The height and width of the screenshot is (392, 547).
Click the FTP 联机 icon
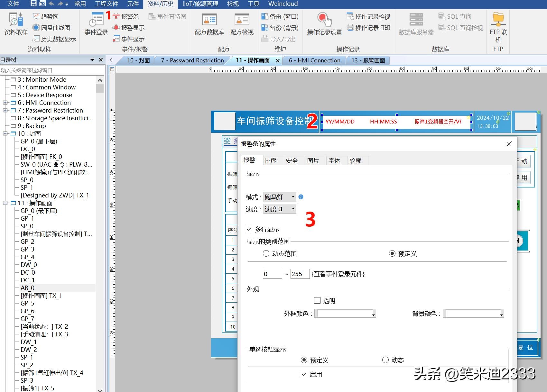(x=498, y=20)
